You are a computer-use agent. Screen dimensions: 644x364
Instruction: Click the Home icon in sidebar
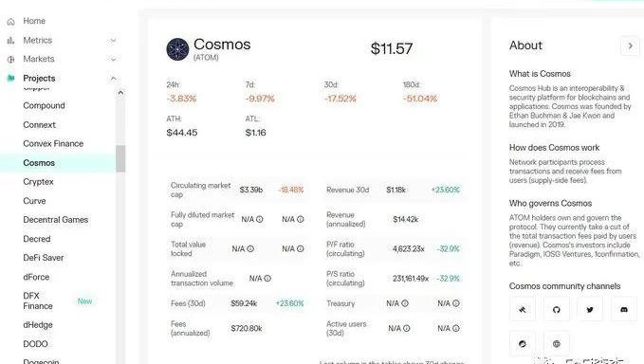point(10,22)
